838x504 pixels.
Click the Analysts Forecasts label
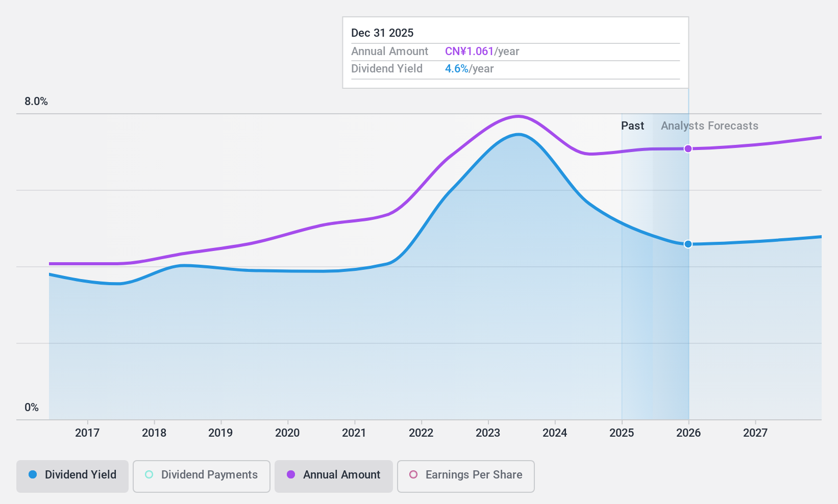(709, 126)
